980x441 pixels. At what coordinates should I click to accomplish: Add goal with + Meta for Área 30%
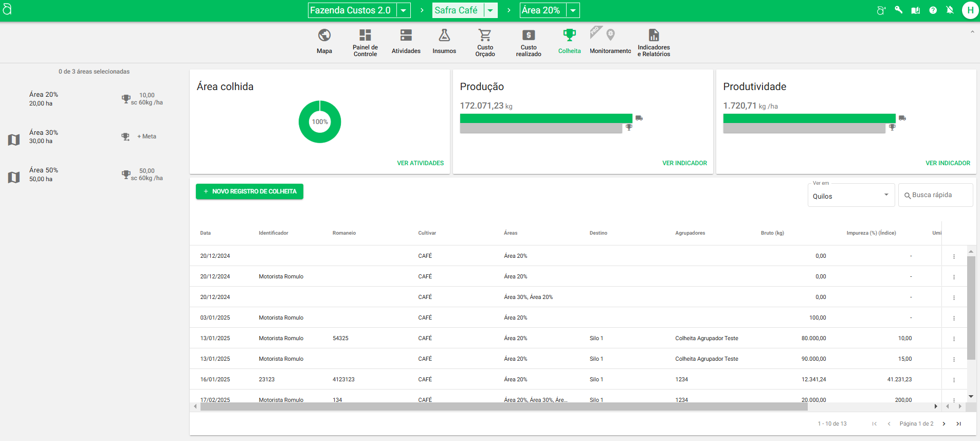pos(147,136)
